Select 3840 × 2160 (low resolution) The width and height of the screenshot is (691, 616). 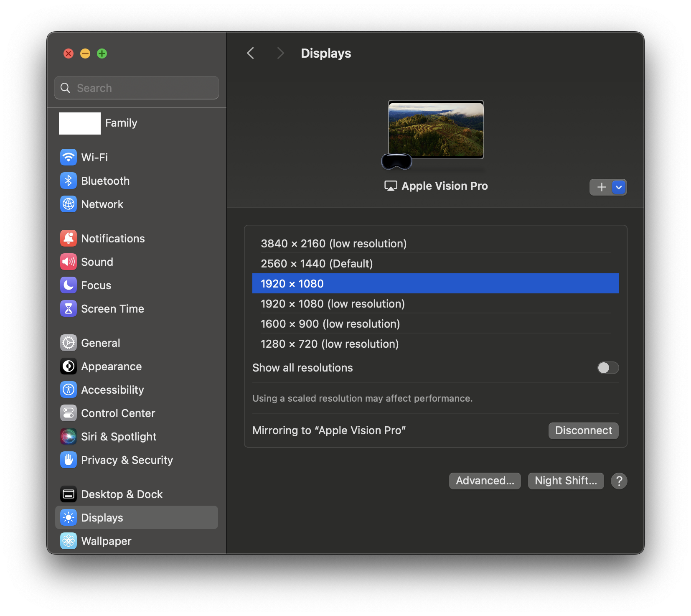click(x=436, y=243)
